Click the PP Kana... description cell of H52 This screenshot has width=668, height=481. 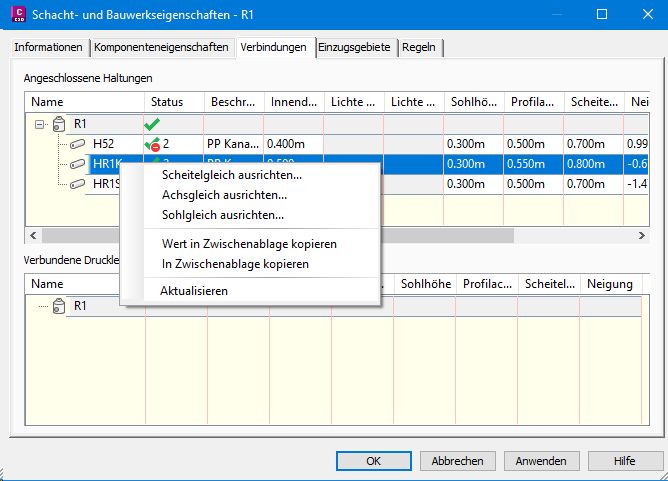[x=234, y=144]
